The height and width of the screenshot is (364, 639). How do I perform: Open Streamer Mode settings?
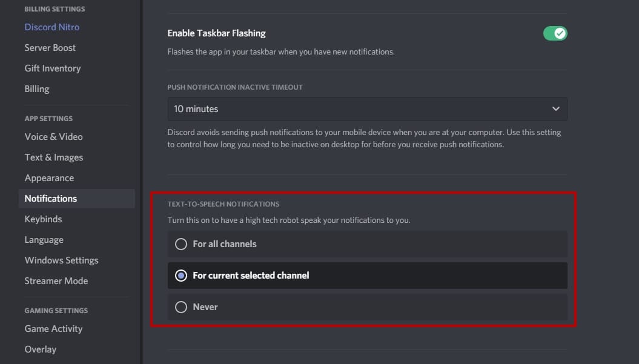(x=56, y=281)
